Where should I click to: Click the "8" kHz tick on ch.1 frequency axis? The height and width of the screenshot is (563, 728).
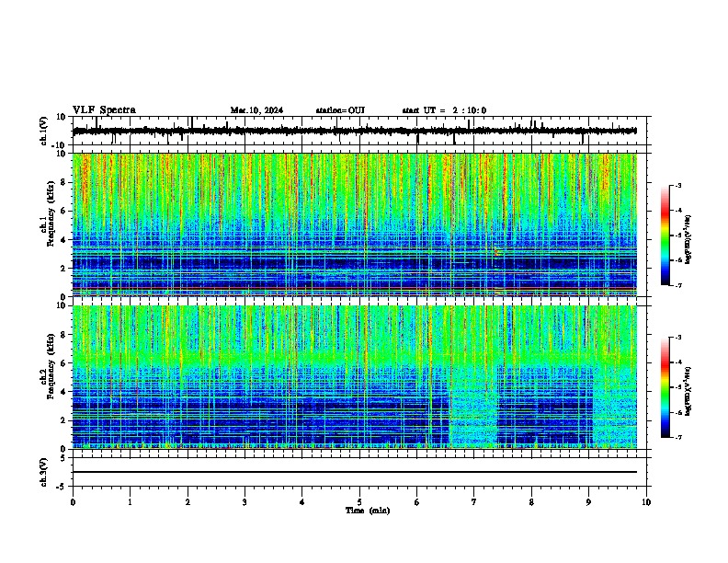pyautogui.click(x=63, y=182)
